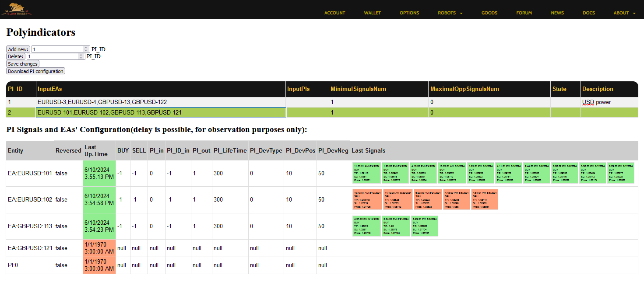Click the Delete PI_ID number stepper
The height and width of the screenshot is (289, 644).
pos(81,56)
